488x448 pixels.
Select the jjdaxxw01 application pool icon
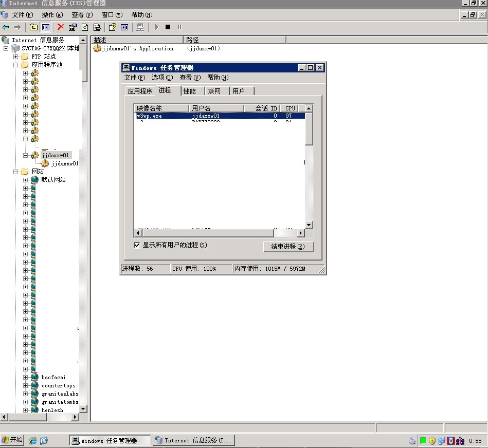click(x=34, y=155)
